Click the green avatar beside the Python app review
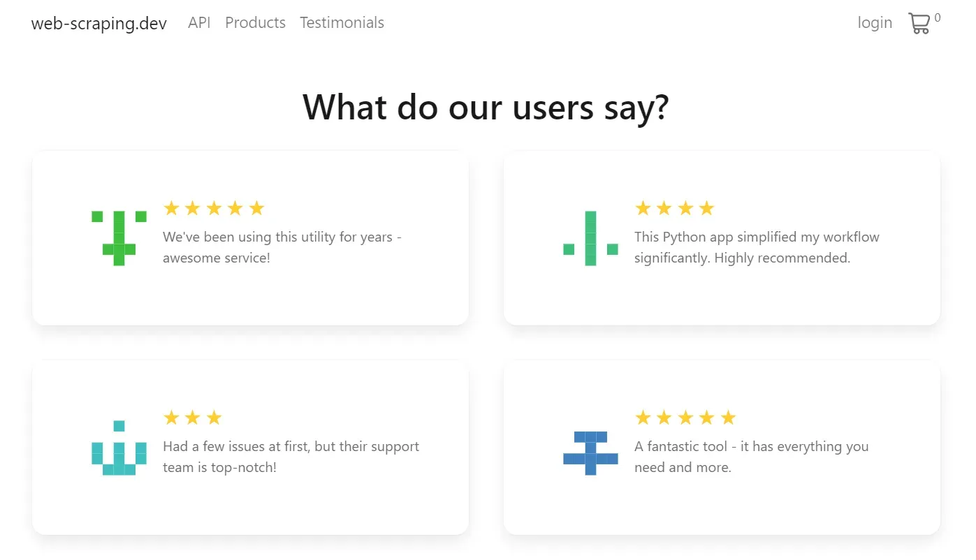This screenshot has height=560, width=976. pos(590,237)
